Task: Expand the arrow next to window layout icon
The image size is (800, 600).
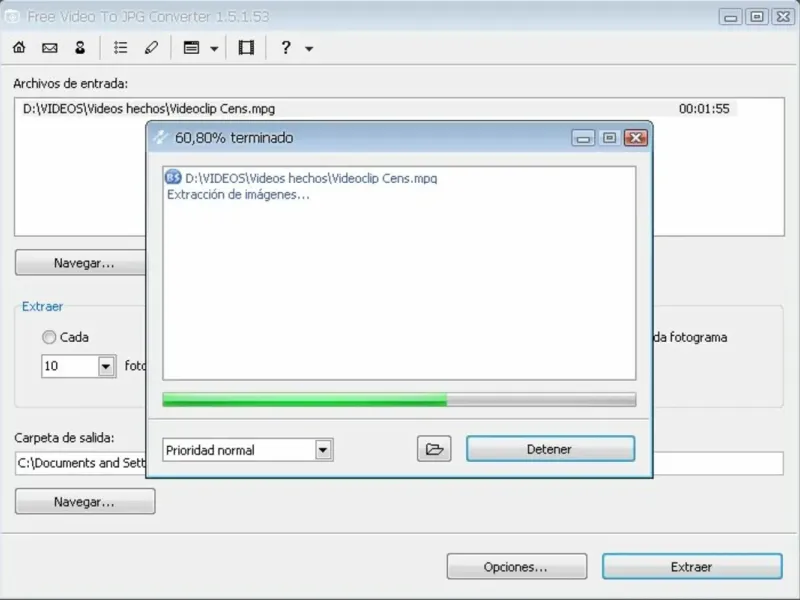Action: click(x=214, y=49)
